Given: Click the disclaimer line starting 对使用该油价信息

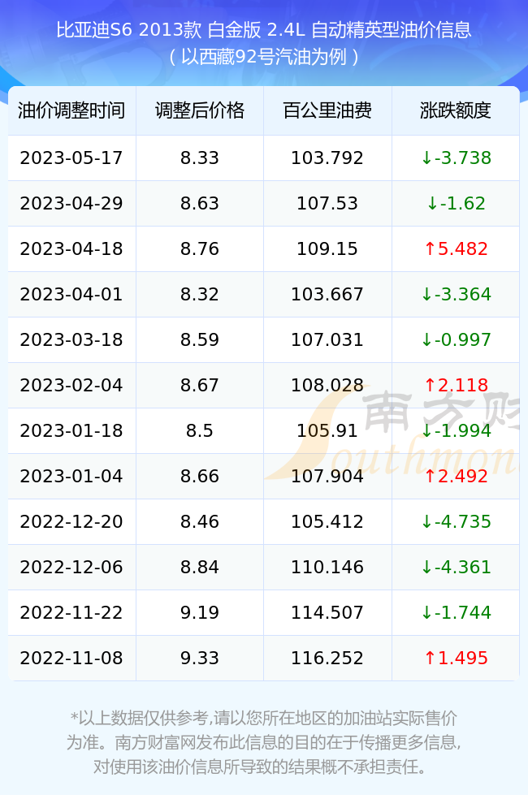Looking at the screenshot, I should click(x=259, y=767).
